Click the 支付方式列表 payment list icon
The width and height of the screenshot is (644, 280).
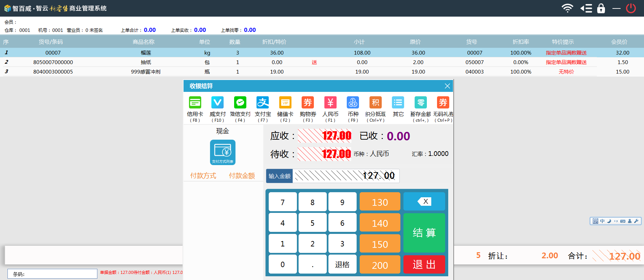223,152
